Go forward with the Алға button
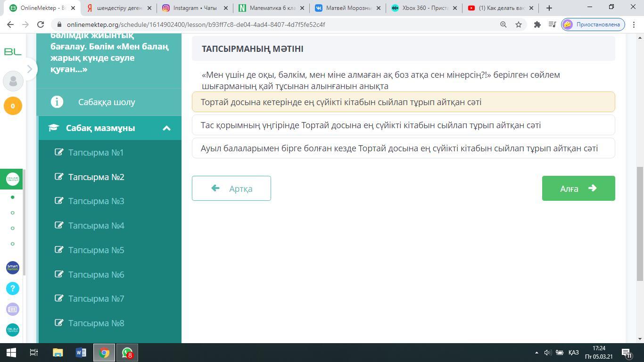 (578, 188)
